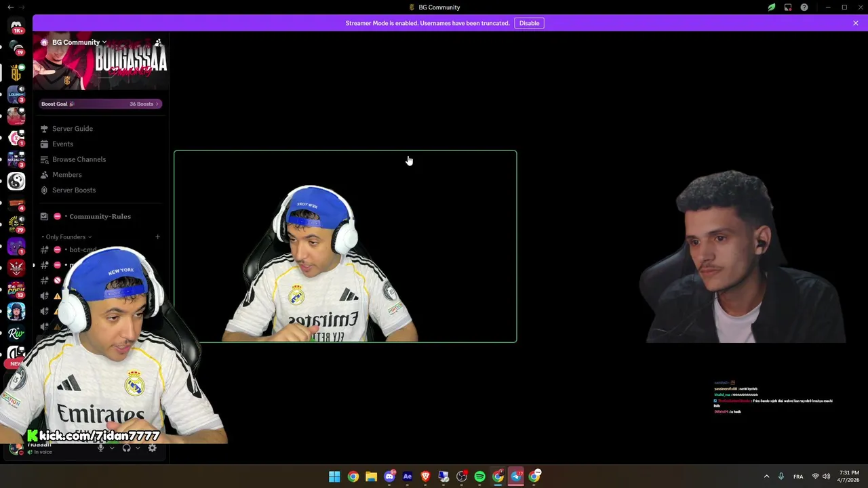Dismiss the Streamer Mode banner

pyautogui.click(x=856, y=23)
